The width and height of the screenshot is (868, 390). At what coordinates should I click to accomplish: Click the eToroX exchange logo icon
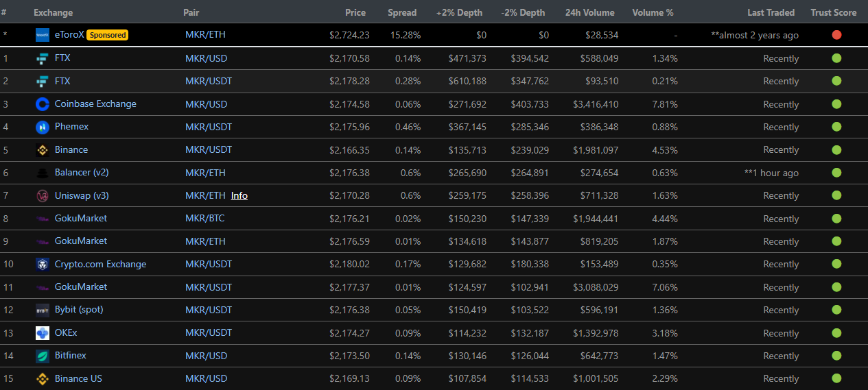43,35
